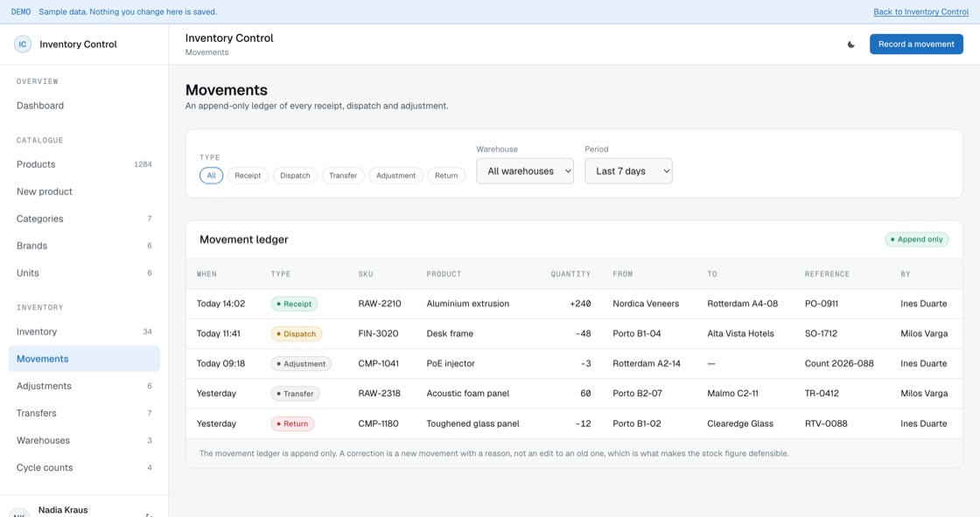
Task: Click Nordica Veneers in the From column
Action: [646, 304]
